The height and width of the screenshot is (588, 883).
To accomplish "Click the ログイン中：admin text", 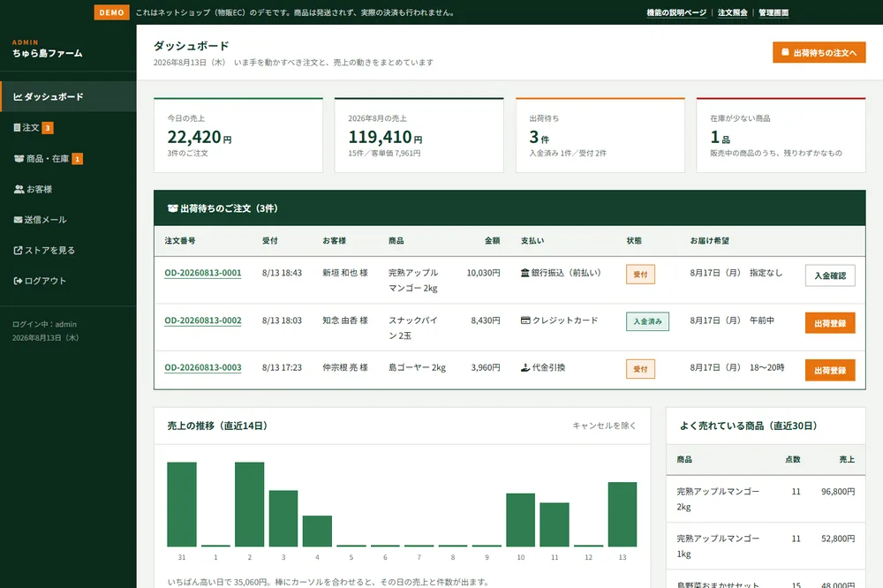I will pos(44,324).
